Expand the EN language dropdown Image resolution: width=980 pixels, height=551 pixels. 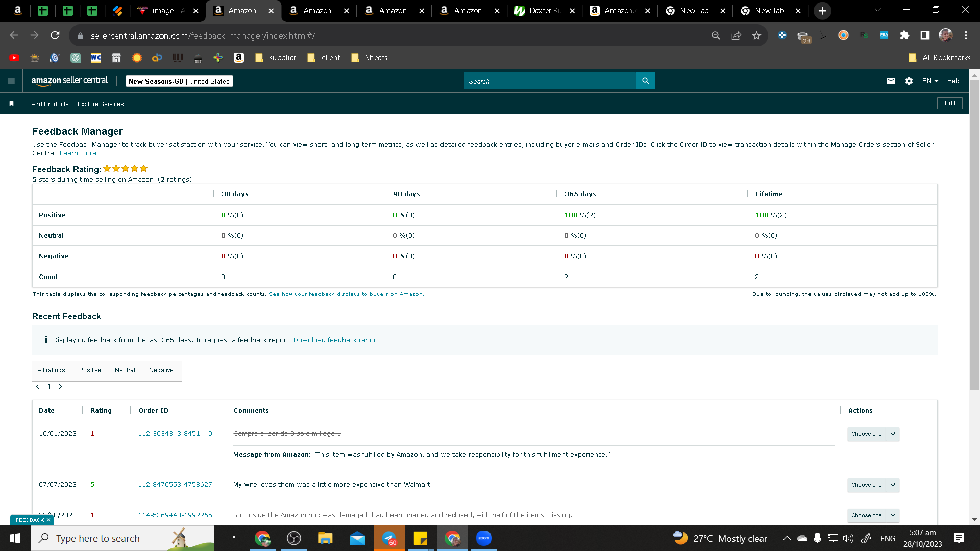930,81
